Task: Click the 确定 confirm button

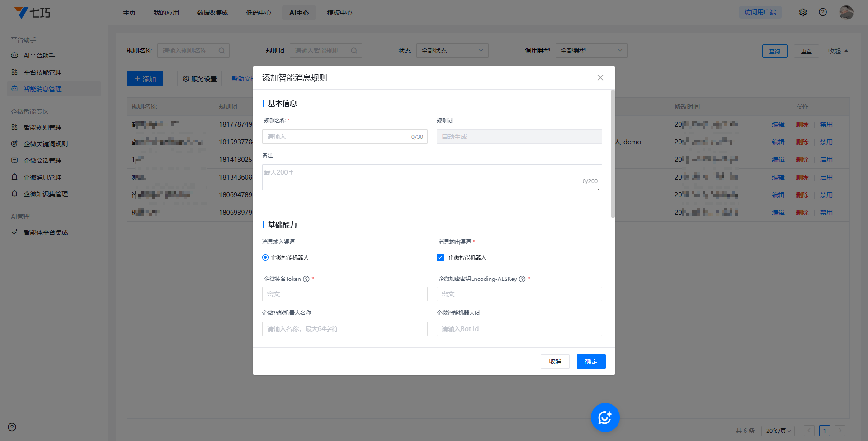Action: (591, 361)
